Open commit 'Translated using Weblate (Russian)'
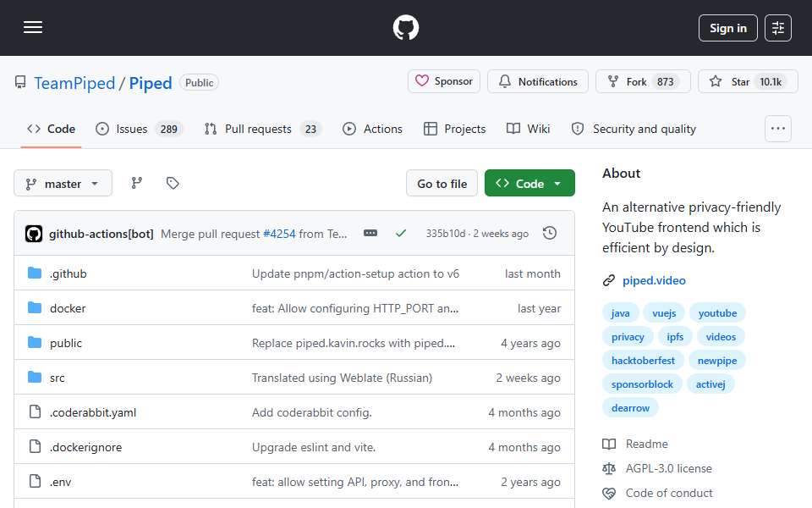 342,378
